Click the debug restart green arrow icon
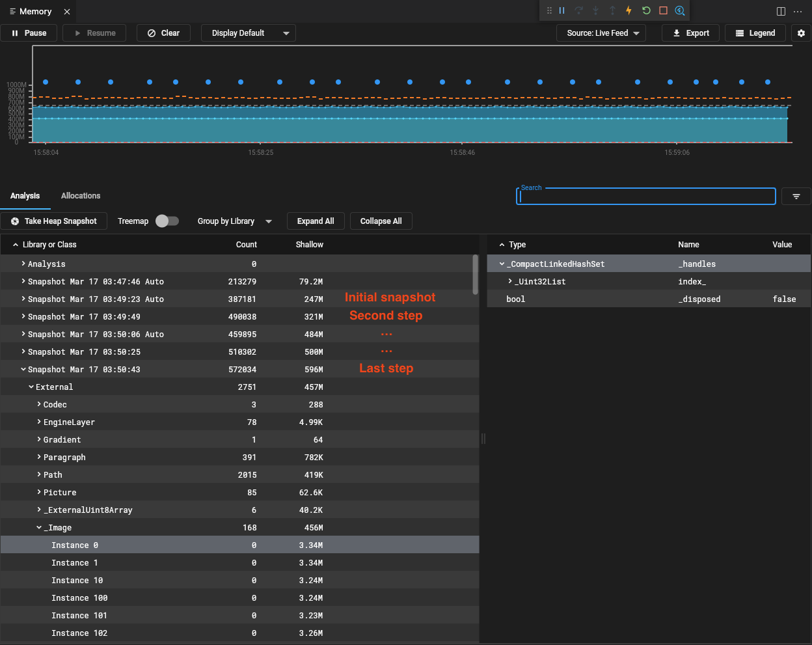Screen dimensions: 812x645 tap(646, 10)
